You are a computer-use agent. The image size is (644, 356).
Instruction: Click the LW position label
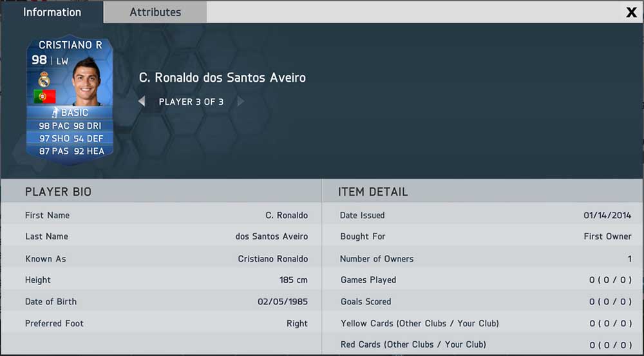coord(62,61)
